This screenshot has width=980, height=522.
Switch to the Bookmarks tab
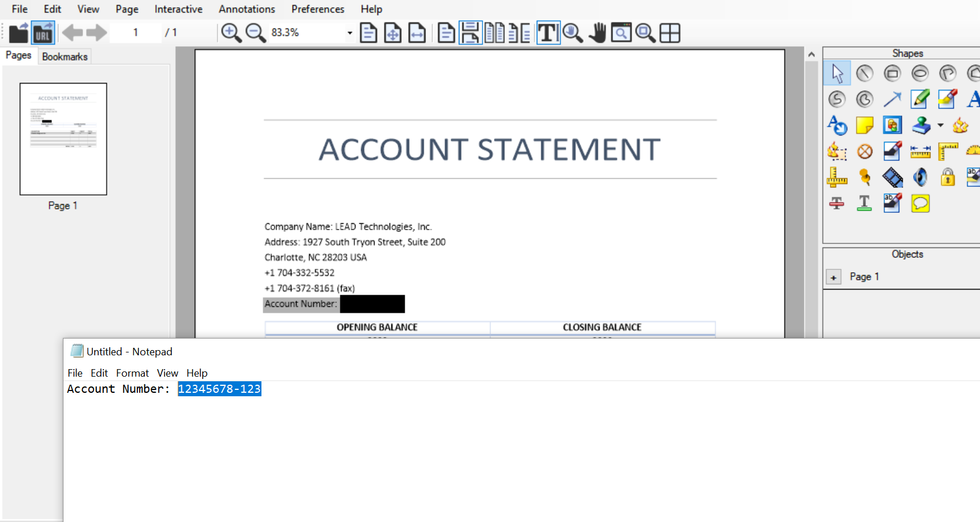pos(65,56)
